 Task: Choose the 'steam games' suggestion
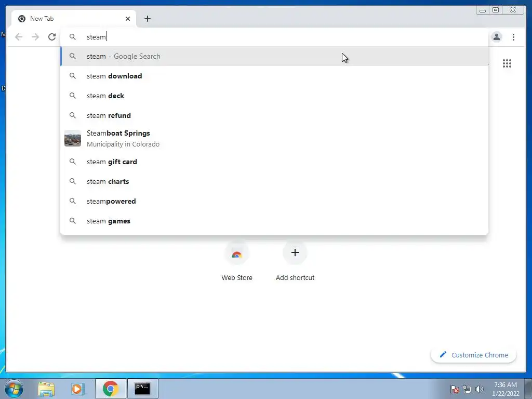(274, 221)
